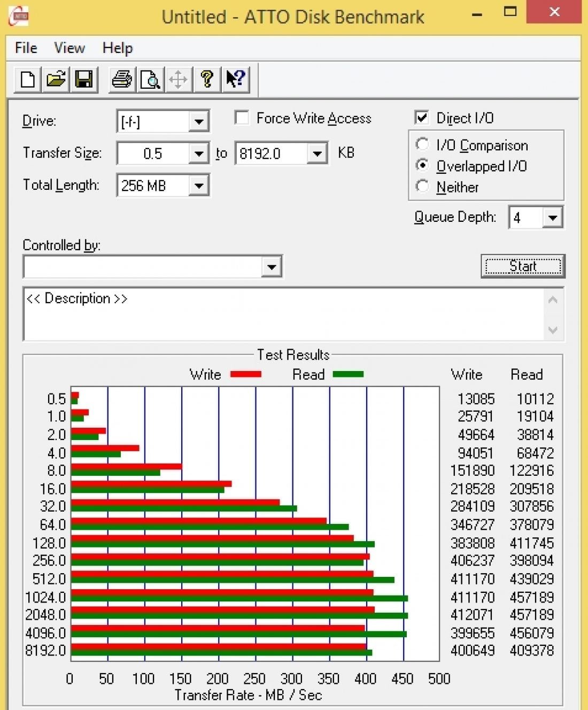The image size is (588, 710).
Task: Click the 128.0 transfer size row label
Action: (x=49, y=543)
